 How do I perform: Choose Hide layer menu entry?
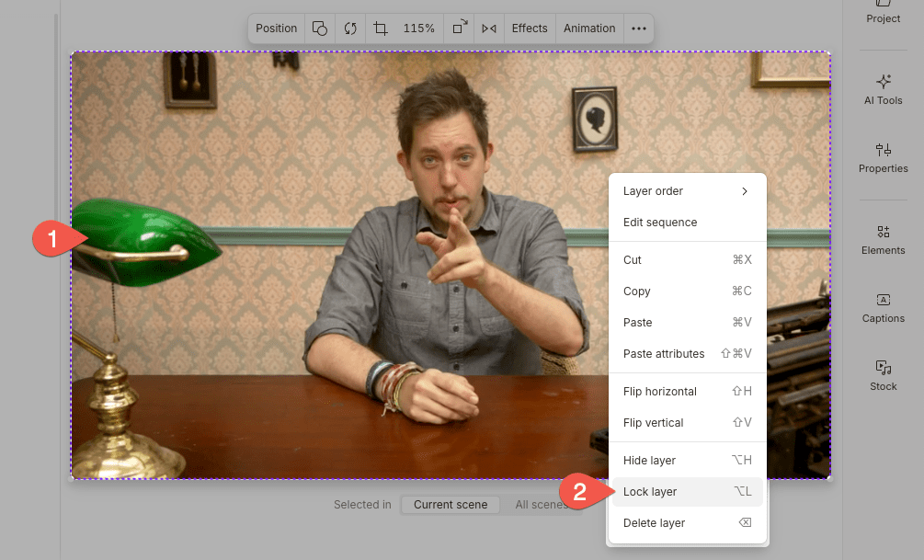click(x=687, y=461)
